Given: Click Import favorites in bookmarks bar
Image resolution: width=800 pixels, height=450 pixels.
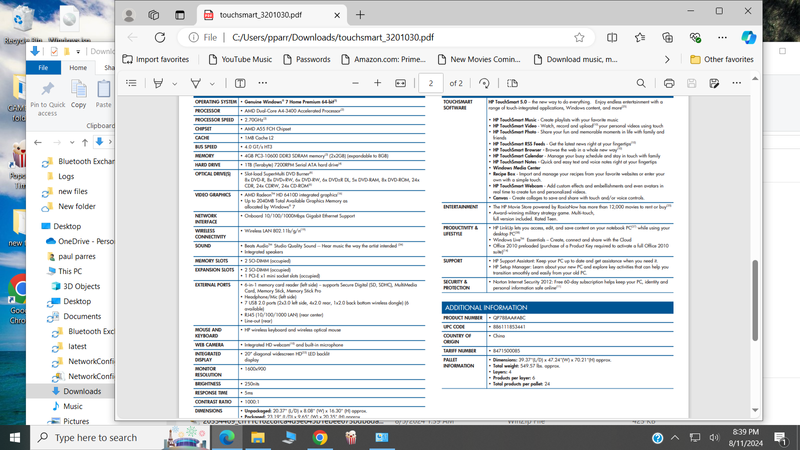Looking at the screenshot, I should pyautogui.click(x=155, y=59).
